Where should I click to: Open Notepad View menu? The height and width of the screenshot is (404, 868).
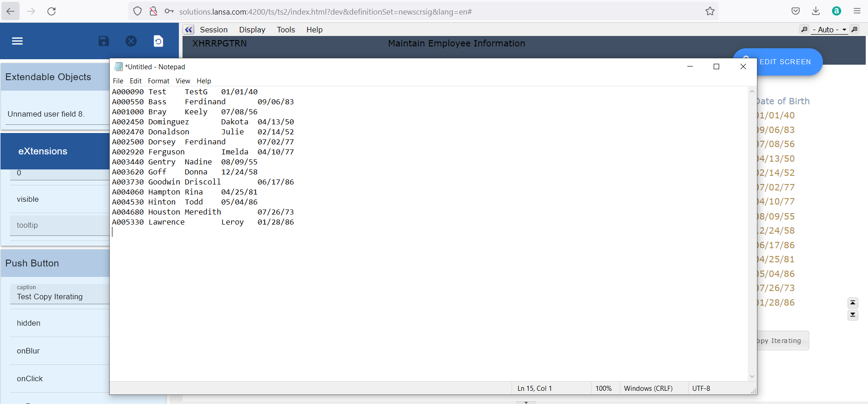pyautogui.click(x=183, y=81)
